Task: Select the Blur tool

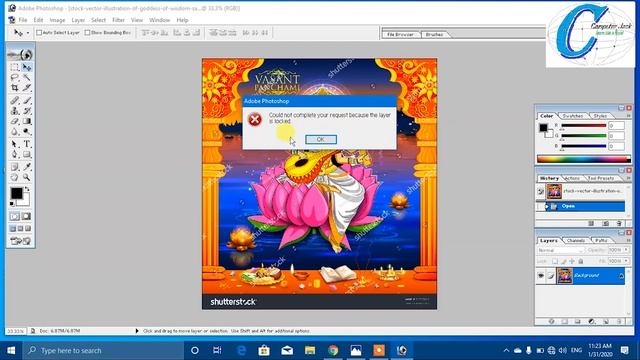Action: pos(15,132)
